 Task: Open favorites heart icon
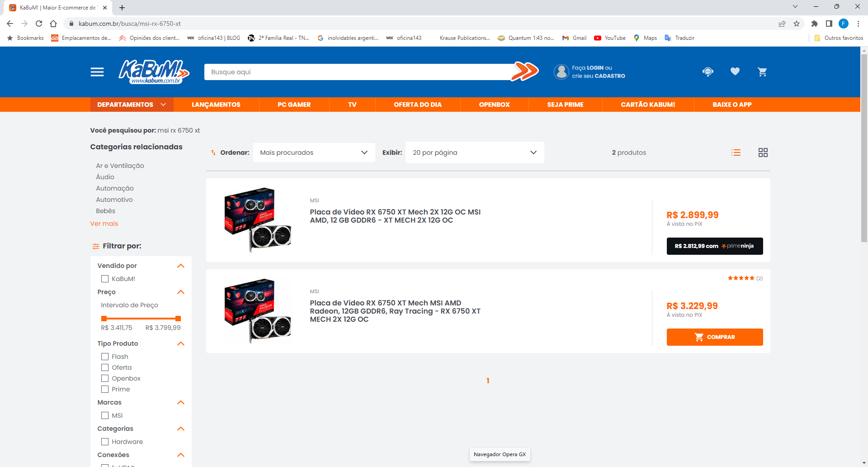tap(735, 71)
